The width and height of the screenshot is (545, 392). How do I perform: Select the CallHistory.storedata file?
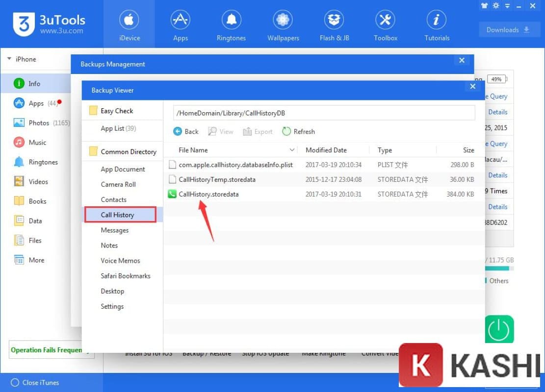point(208,194)
